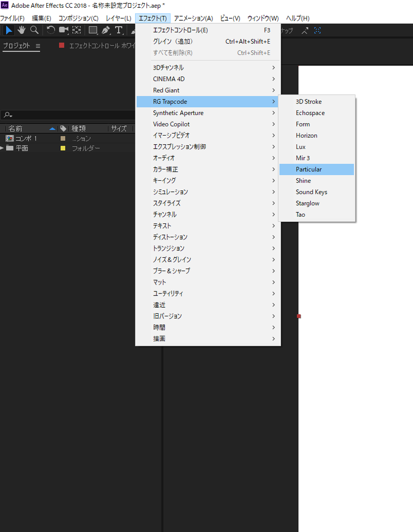
Task: Expand the トランジション submenu
Action: (x=208, y=248)
